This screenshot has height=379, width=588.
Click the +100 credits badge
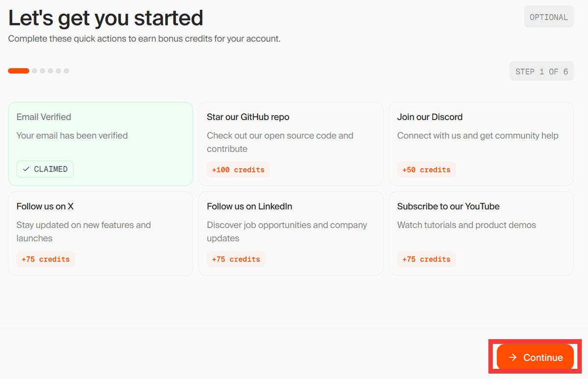pyautogui.click(x=238, y=170)
